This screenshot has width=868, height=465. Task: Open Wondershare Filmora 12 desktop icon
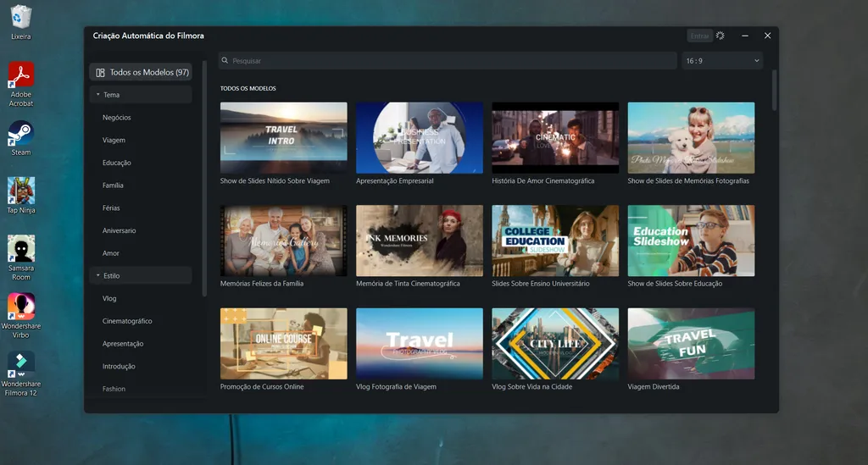click(x=21, y=364)
